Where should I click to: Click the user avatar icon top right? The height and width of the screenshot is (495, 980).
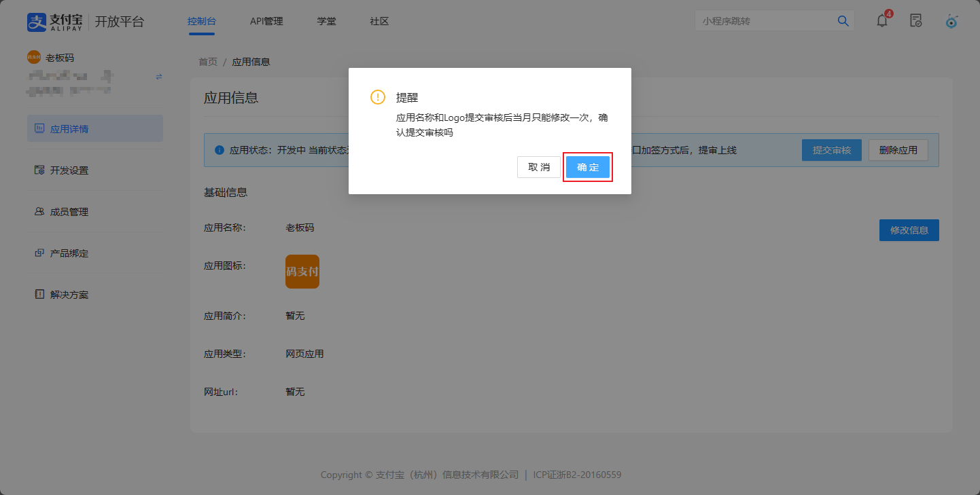951,21
